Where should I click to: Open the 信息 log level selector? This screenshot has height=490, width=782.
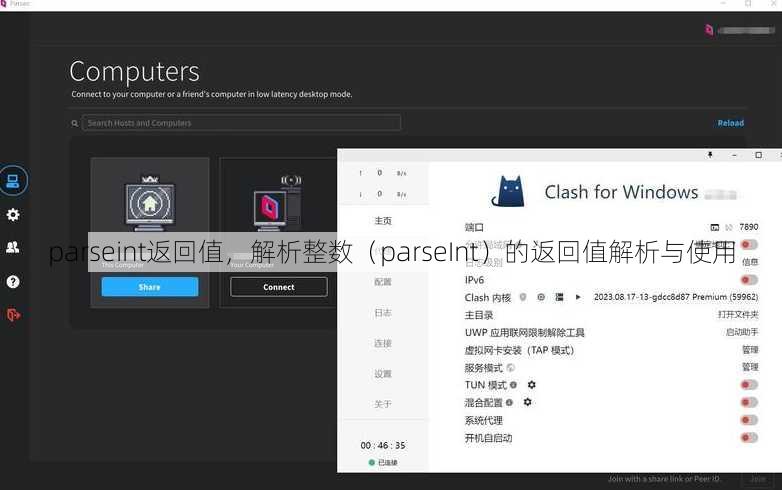click(750, 262)
